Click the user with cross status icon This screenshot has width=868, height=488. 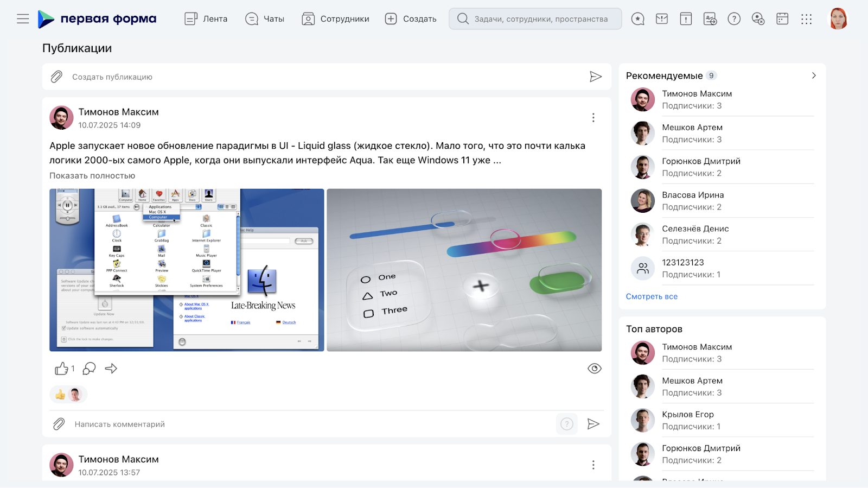[x=758, y=19]
